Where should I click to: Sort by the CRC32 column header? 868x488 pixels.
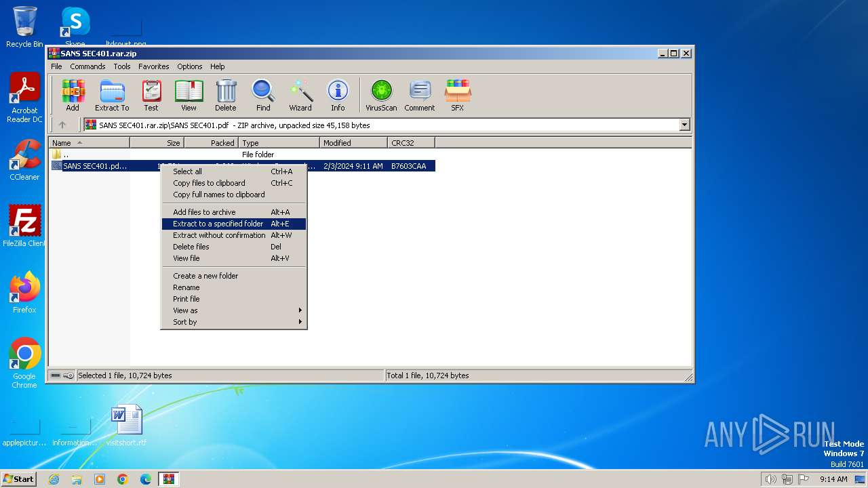[411, 143]
